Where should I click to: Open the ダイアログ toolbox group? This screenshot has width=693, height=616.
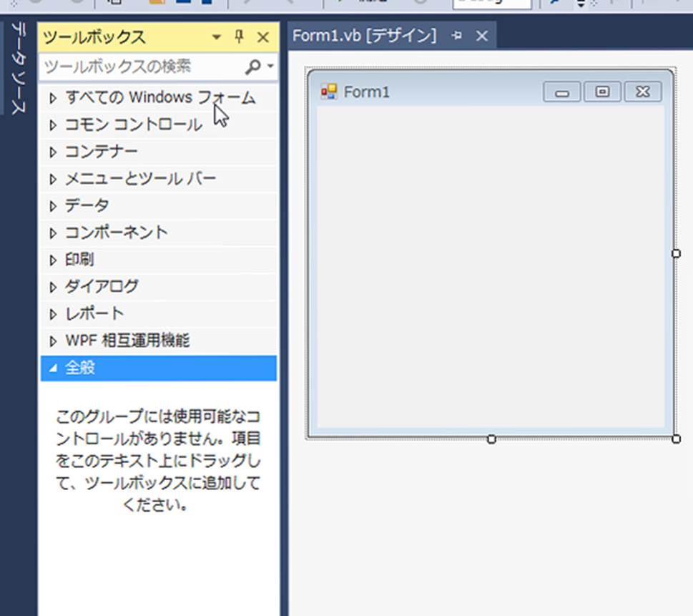pos(102,287)
